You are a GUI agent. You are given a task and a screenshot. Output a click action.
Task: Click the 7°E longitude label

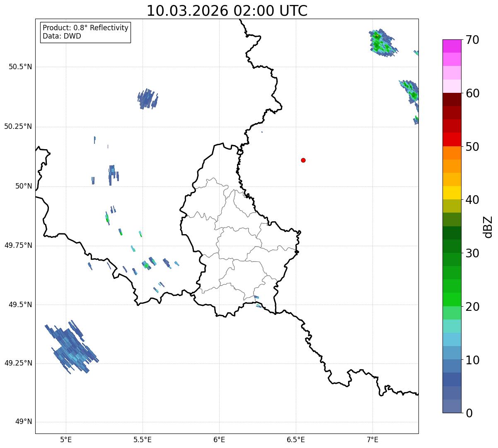pos(372,439)
